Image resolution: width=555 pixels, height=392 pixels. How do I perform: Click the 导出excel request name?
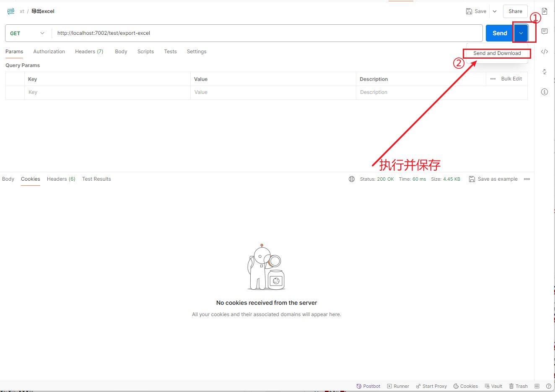click(x=43, y=11)
